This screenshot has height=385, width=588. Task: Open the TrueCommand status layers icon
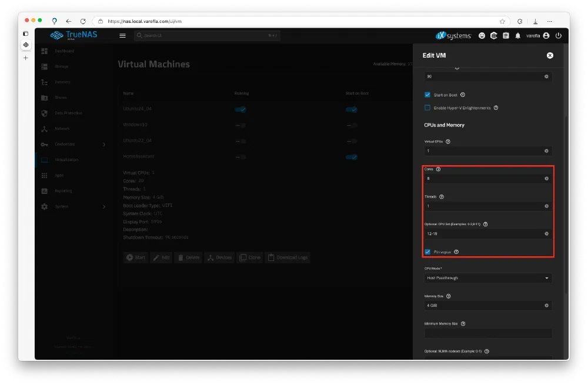click(x=494, y=36)
